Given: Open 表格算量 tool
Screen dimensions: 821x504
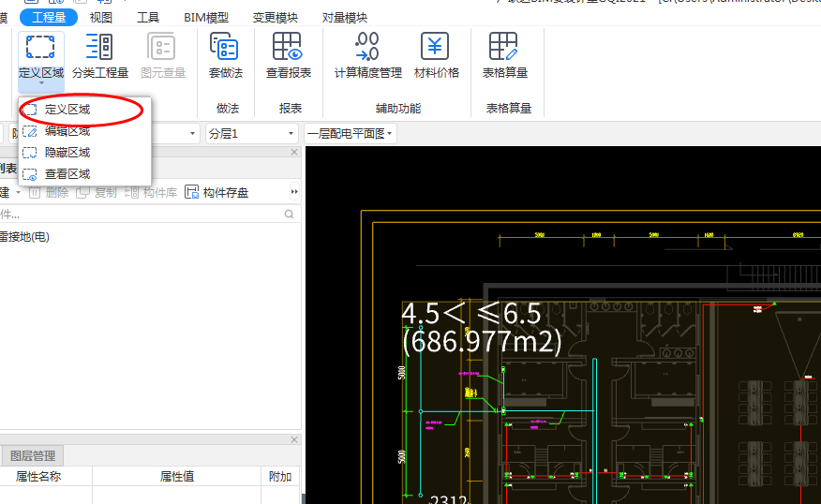Looking at the screenshot, I should pos(504,55).
